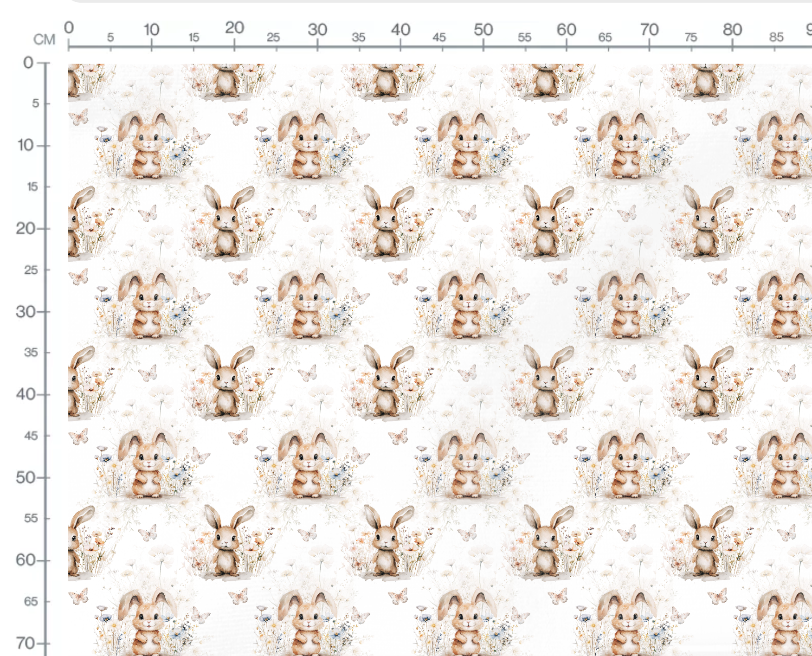Click the 65 mark on vertical ruler

tap(31, 602)
